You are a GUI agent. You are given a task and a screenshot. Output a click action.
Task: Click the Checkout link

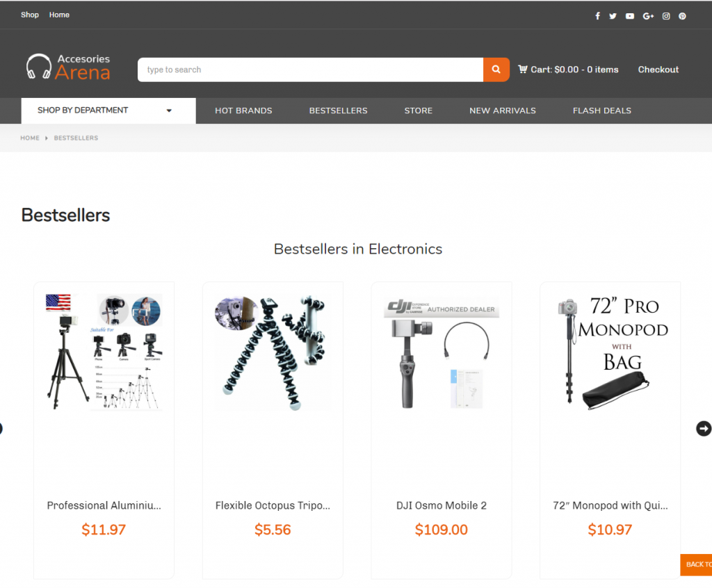[x=658, y=70]
